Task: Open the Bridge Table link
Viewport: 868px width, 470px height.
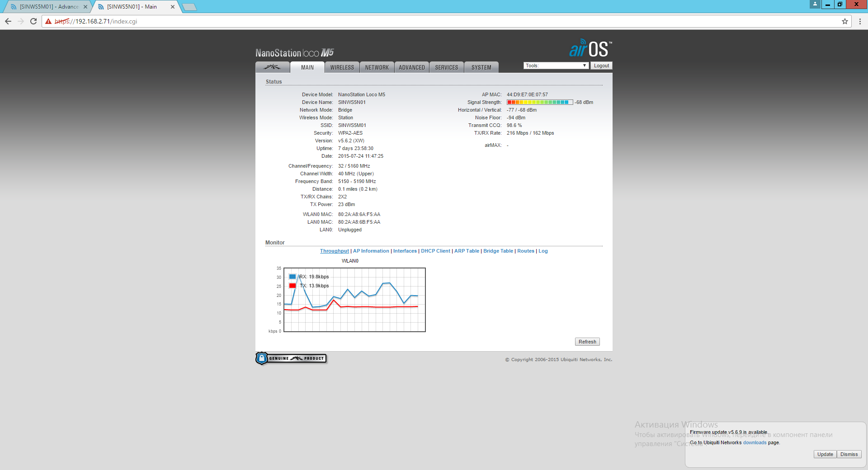Action: click(x=498, y=251)
